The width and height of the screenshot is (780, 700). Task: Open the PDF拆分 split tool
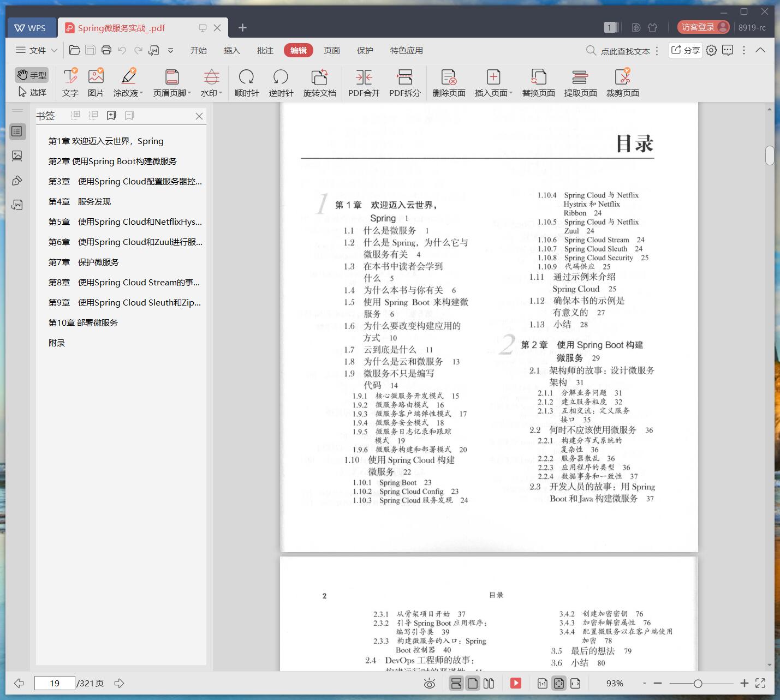(405, 82)
